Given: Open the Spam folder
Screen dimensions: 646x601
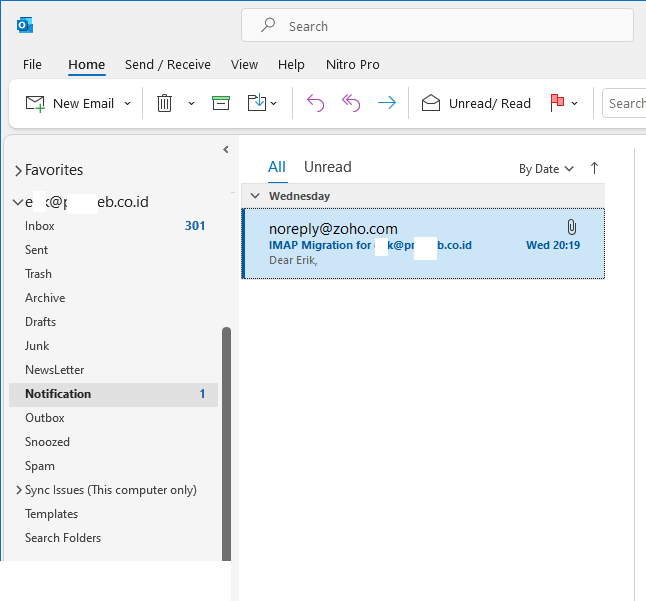Looking at the screenshot, I should coord(113,466).
